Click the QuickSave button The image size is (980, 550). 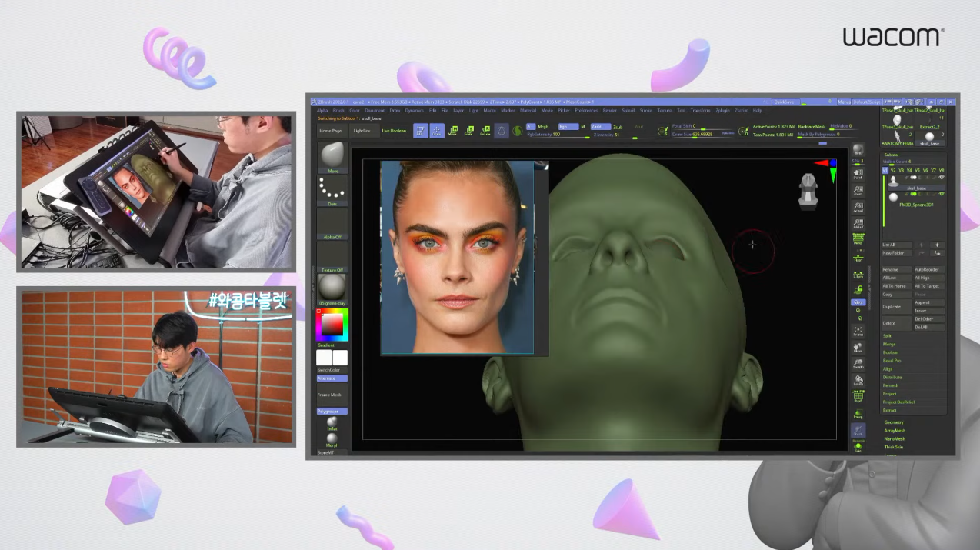coord(784,102)
